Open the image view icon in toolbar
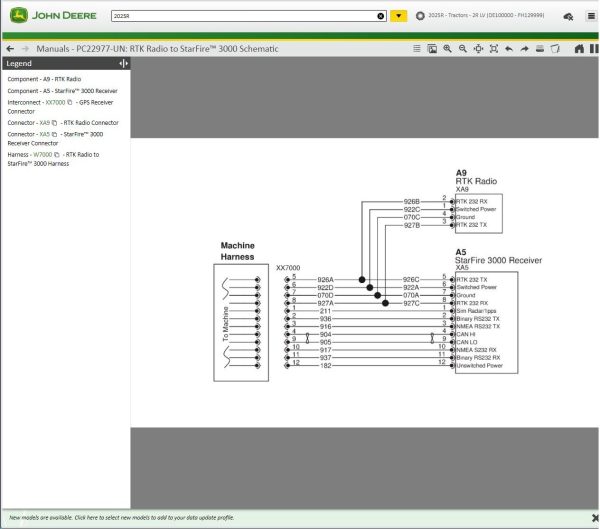The image size is (600, 529). 432,49
